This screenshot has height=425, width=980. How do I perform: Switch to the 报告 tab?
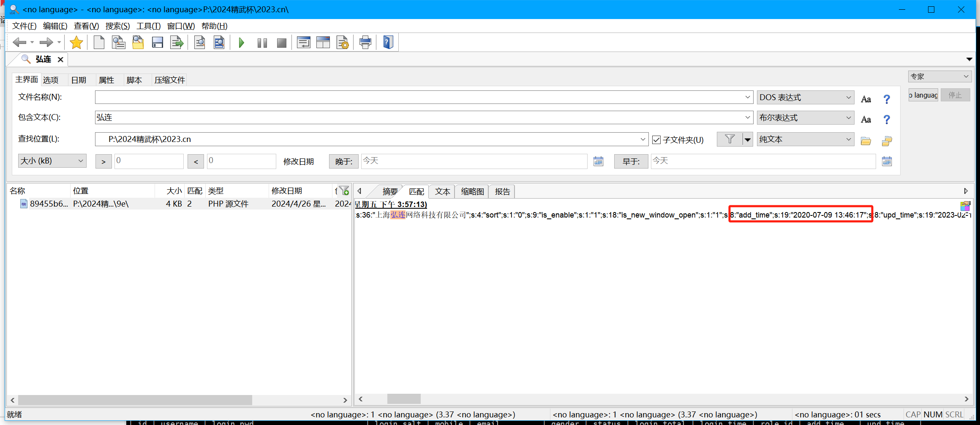coord(502,191)
